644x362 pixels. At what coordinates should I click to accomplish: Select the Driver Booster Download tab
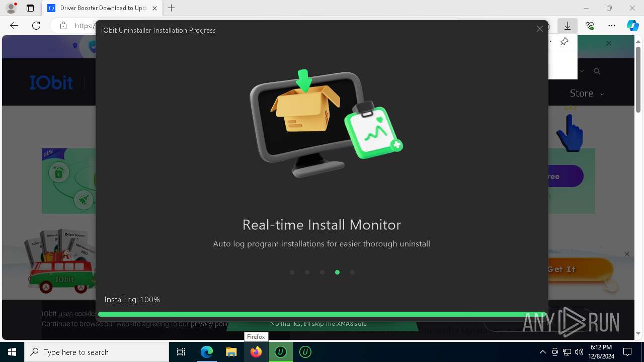[103, 8]
